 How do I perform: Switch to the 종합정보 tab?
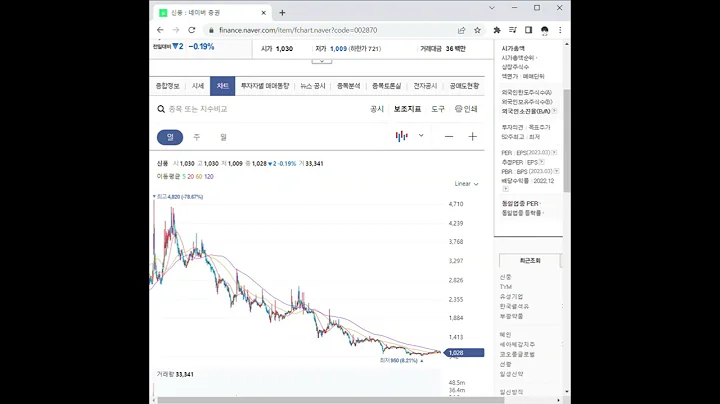click(167, 86)
